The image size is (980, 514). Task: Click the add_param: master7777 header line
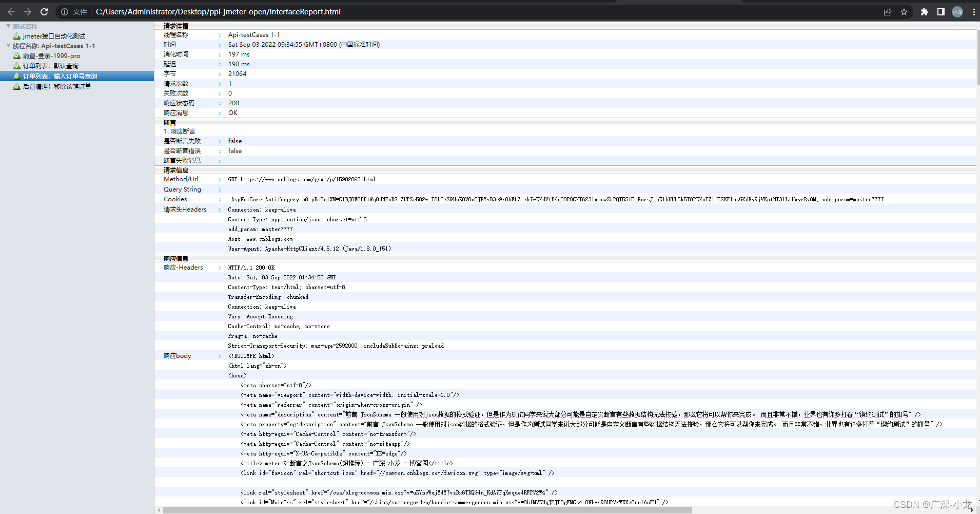pos(261,229)
